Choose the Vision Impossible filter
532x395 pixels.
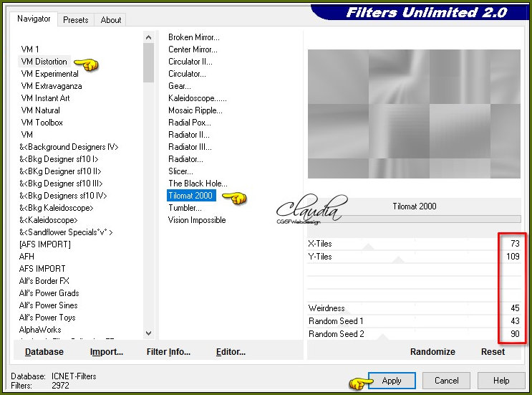point(197,220)
